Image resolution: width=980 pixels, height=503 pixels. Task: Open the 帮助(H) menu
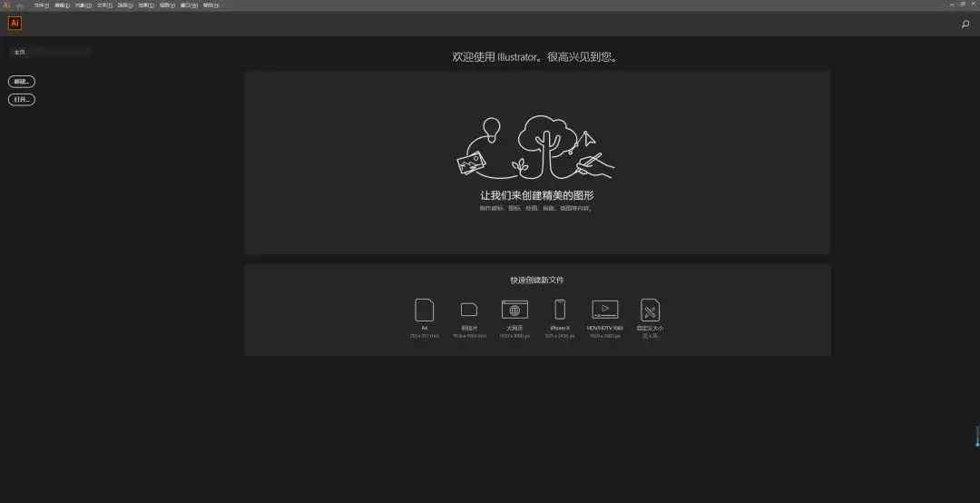(211, 5)
